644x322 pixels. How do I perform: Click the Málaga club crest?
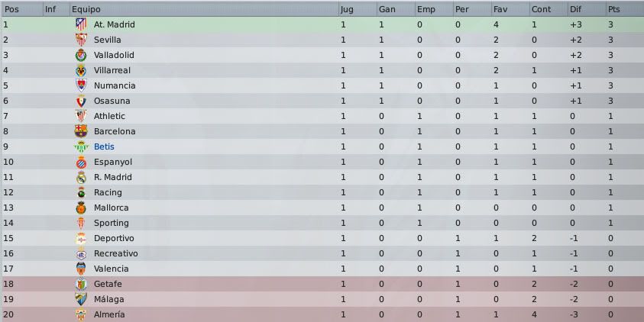[x=81, y=299]
